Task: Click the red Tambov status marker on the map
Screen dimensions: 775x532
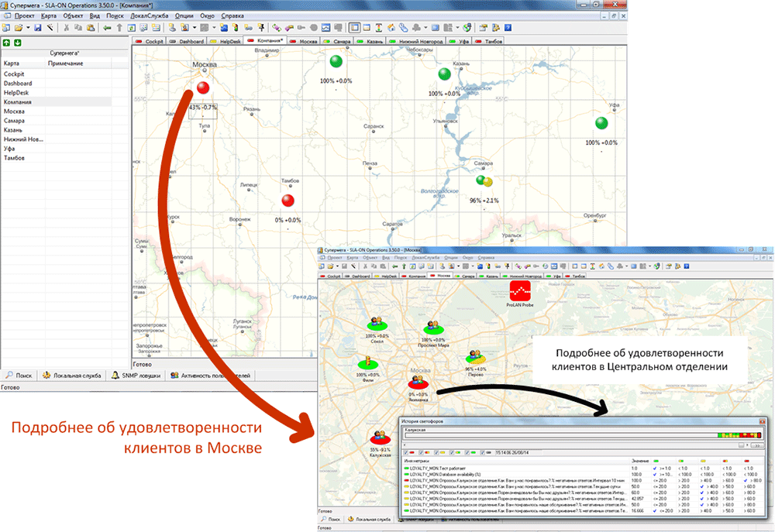Action: [288, 201]
